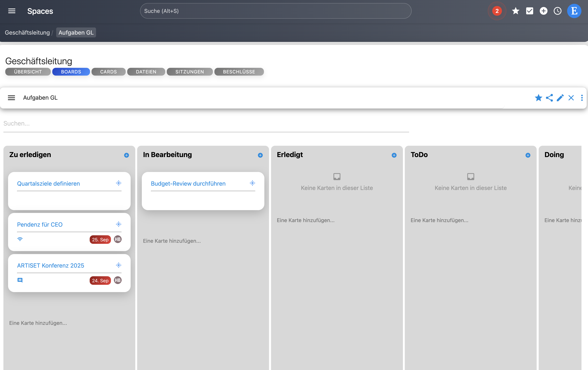Click Geschäftsleitung in the breadcrumb
This screenshot has height=370, width=588.
(27, 32)
